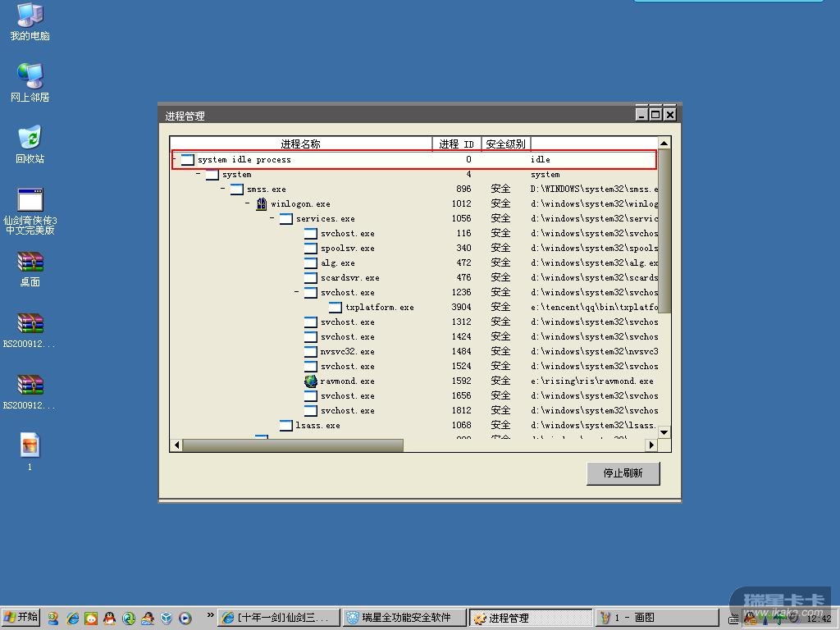This screenshot has width=840, height=630.
Task: Click the winlogon.exe process icon
Action: coord(262,204)
